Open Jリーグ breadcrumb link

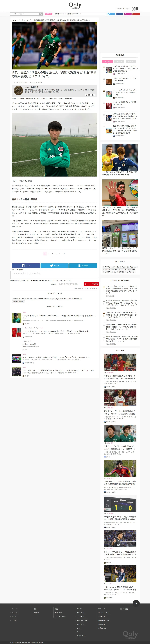29,20
